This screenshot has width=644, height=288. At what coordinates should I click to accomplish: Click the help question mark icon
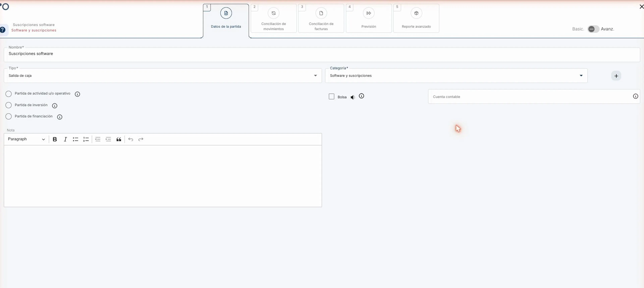[3, 30]
